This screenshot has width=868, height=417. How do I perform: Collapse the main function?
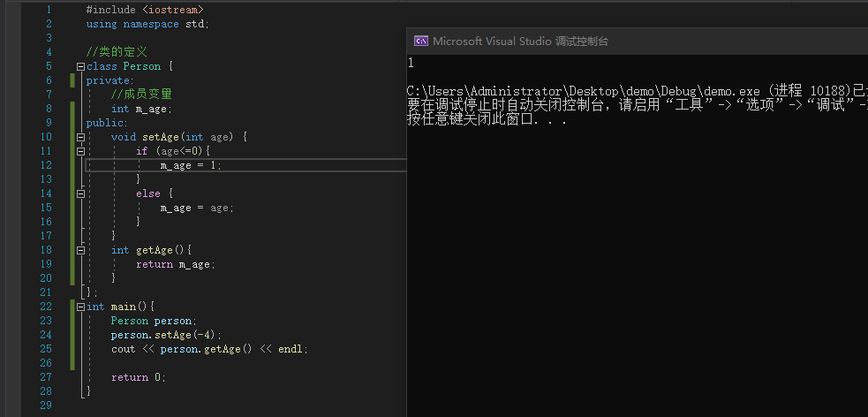coord(80,307)
